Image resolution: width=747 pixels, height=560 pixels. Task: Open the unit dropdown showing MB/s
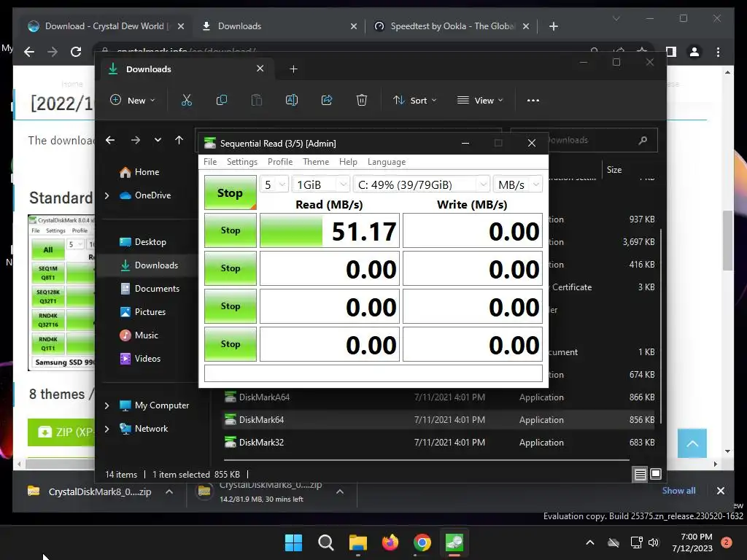(x=517, y=184)
